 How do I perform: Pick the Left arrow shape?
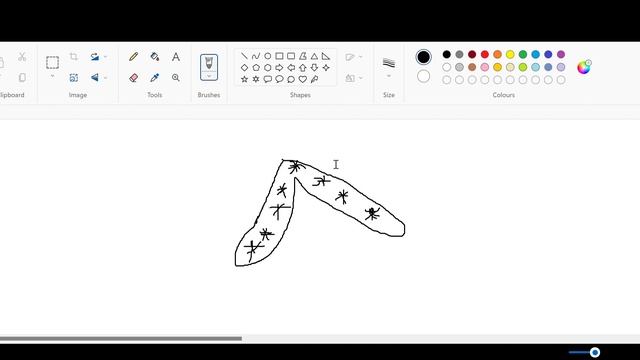pyautogui.click(x=291, y=67)
